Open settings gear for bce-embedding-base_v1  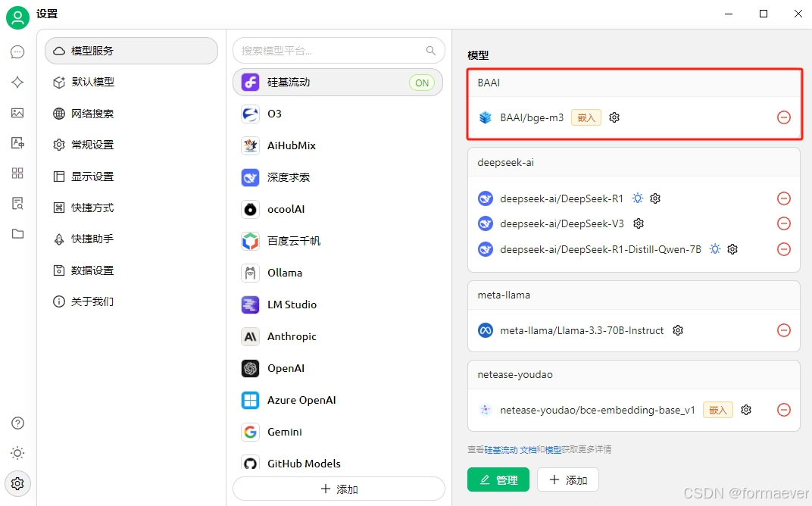pos(745,410)
